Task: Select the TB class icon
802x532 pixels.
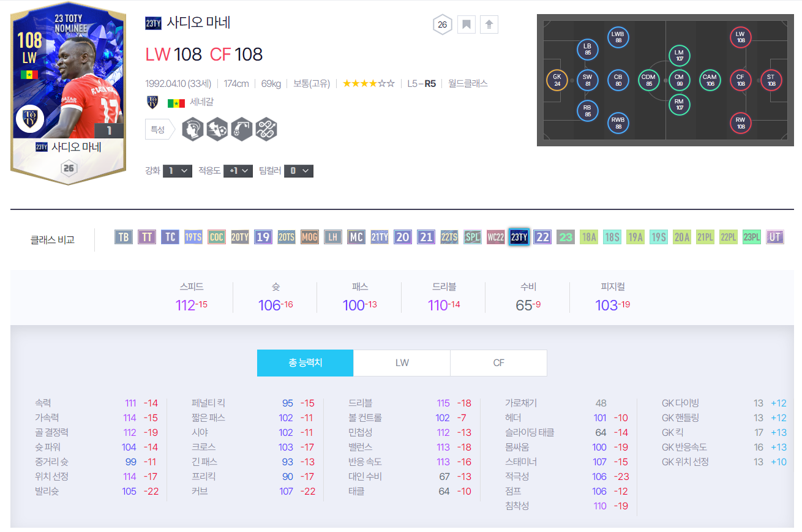Action: click(x=124, y=237)
